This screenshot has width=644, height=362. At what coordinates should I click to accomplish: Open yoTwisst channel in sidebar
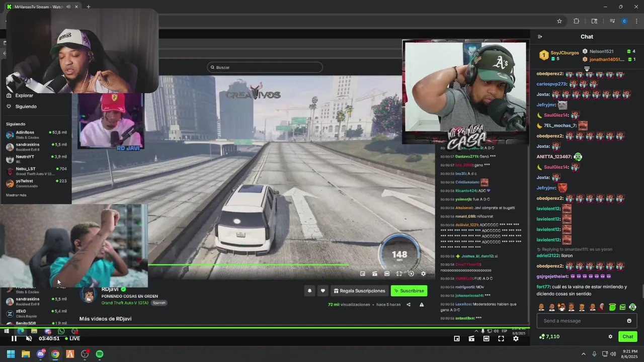[36, 183]
